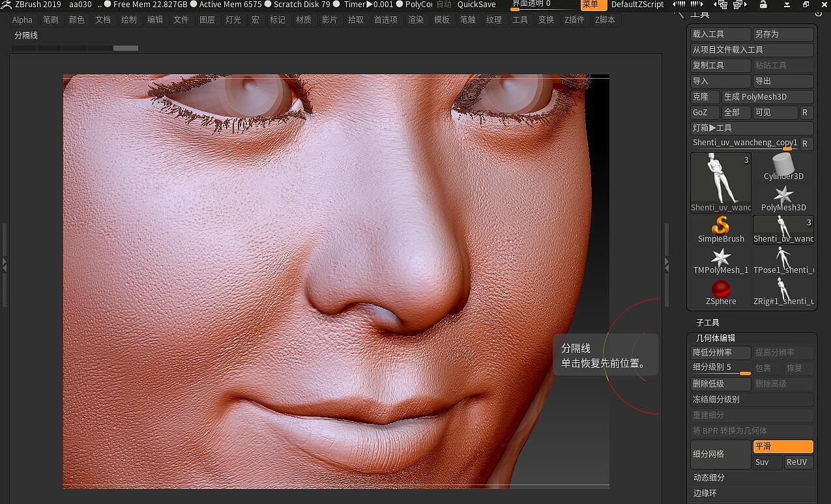Click 从项目文件载入工具 button

752,49
